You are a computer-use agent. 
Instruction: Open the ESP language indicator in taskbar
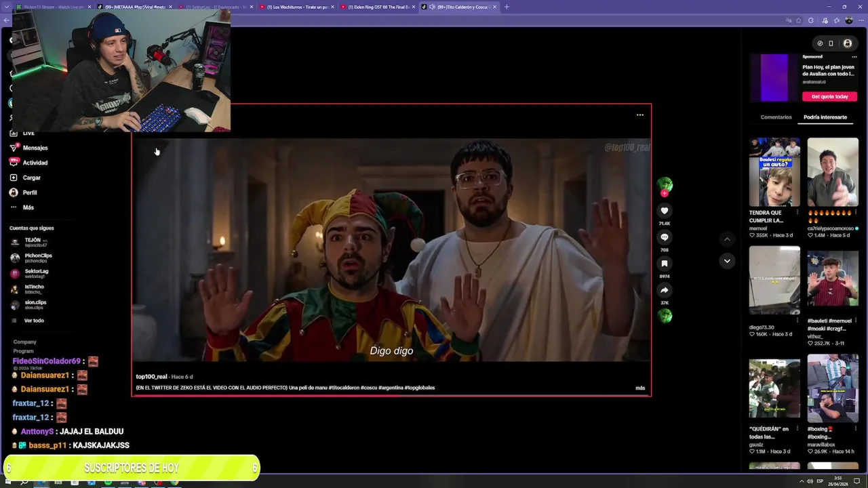pyautogui.click(x=820, y=481)
